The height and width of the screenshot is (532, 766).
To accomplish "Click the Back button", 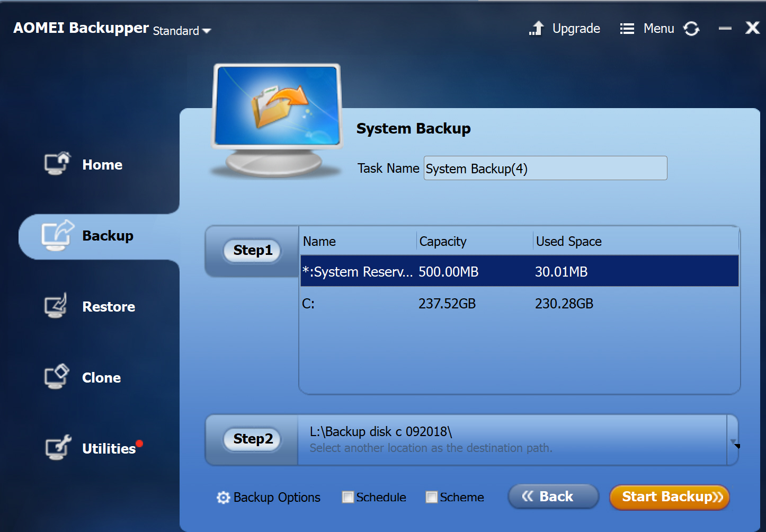I will click(554, 496).
